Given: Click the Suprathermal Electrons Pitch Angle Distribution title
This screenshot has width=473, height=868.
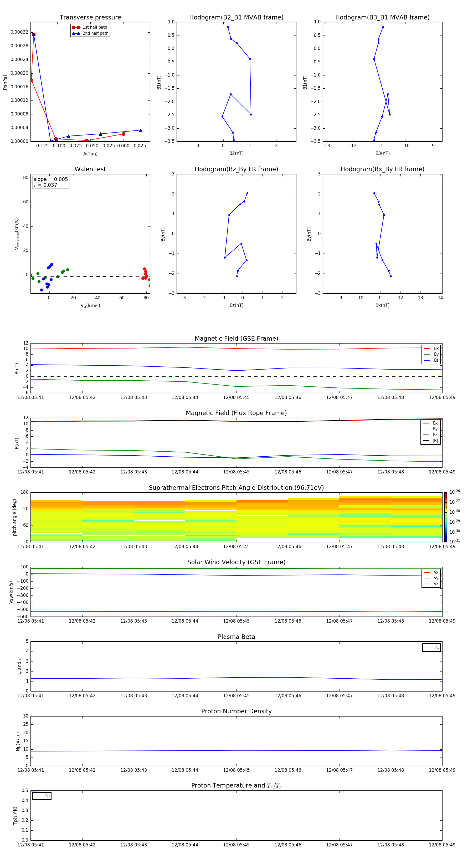Looking at the screenshot, I should (x=236, y=488).
